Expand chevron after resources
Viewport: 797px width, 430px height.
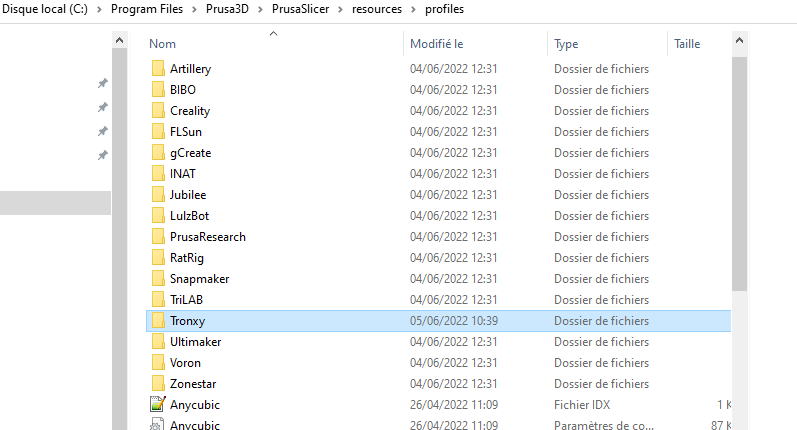click(413, 10)
